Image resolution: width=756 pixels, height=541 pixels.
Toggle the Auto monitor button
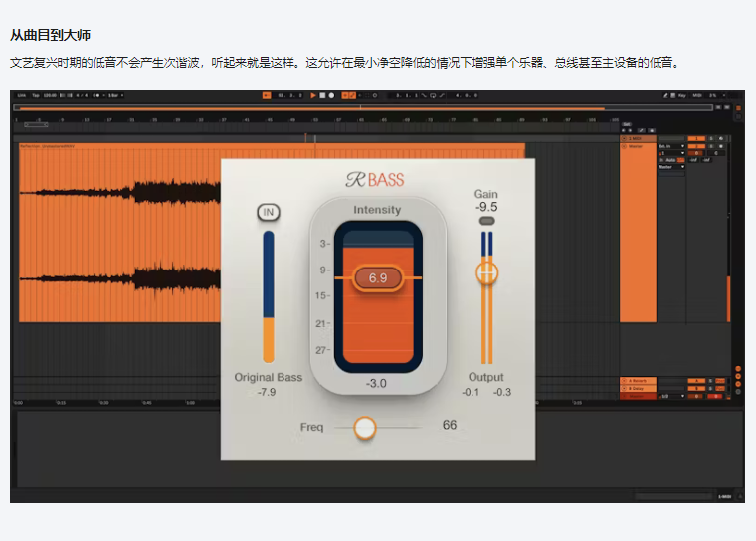pos(670,160)
